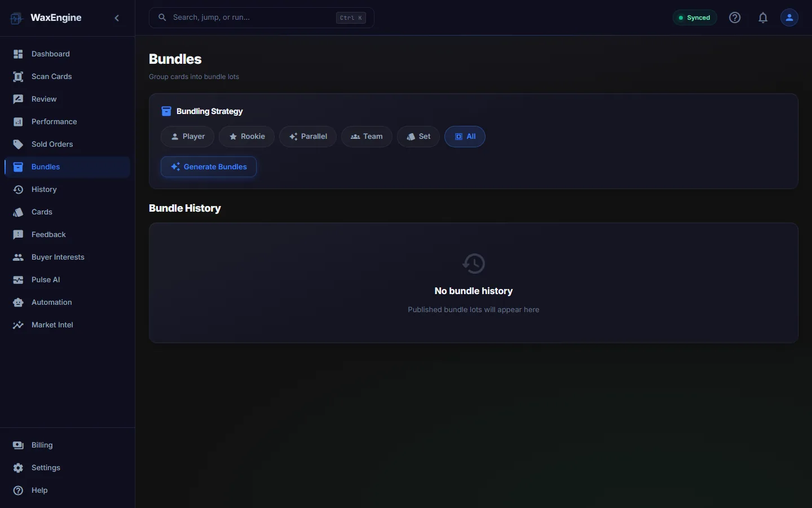This screenshot has height=508, width=812.
Task: Click the Scan Cards scanner icon
Action: 18,77
